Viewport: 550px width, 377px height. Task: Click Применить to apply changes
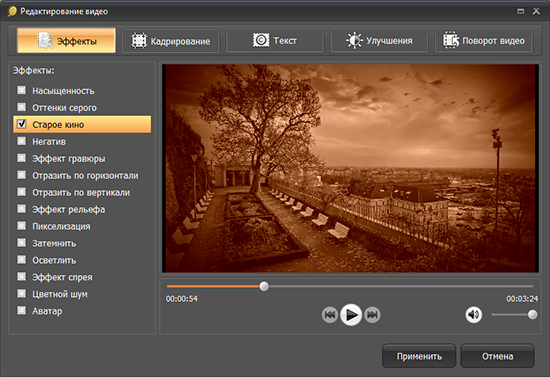coord(419,356)
